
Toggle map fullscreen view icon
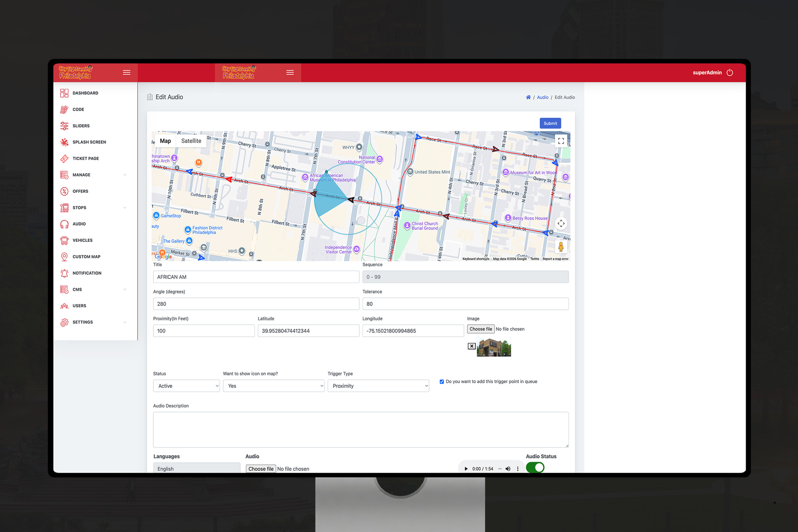561,141
